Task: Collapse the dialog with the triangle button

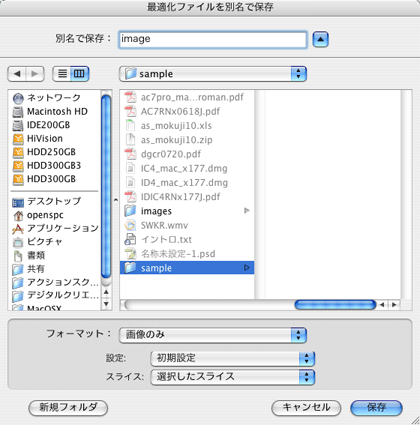Action: click(x=320, y=39)
